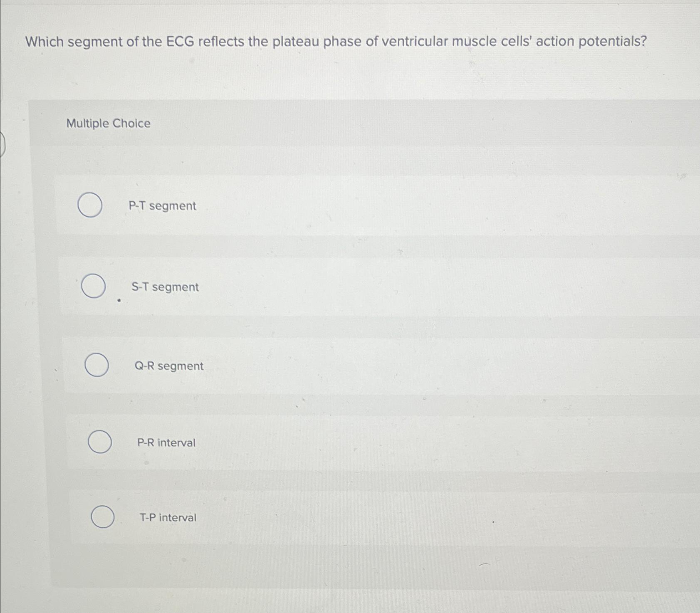The height and width of the screenshot is (613, 700).
Task: Select the T-P interval radio button
Action: (x=102, y=517)
